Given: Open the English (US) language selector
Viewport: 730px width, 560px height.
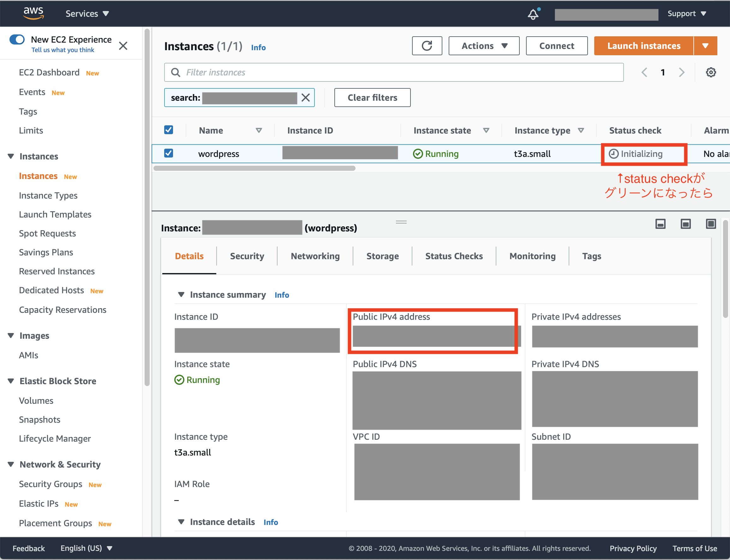Looking at the screenshot, I should [x=86, y=548].
